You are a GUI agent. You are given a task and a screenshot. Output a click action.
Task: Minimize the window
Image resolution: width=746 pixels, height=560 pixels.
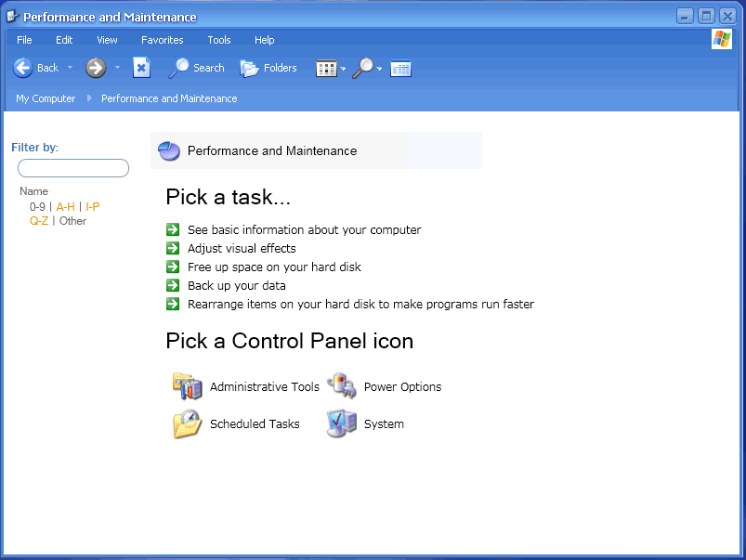685,16
